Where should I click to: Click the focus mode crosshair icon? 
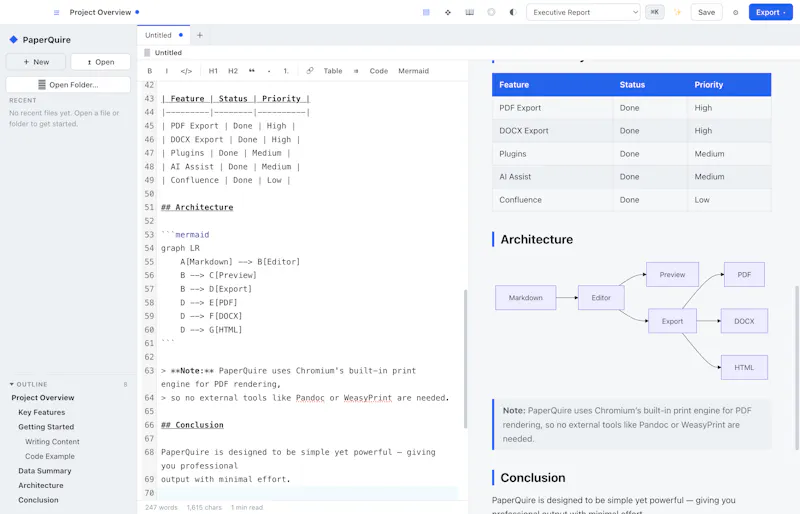(x=447, y=12)
